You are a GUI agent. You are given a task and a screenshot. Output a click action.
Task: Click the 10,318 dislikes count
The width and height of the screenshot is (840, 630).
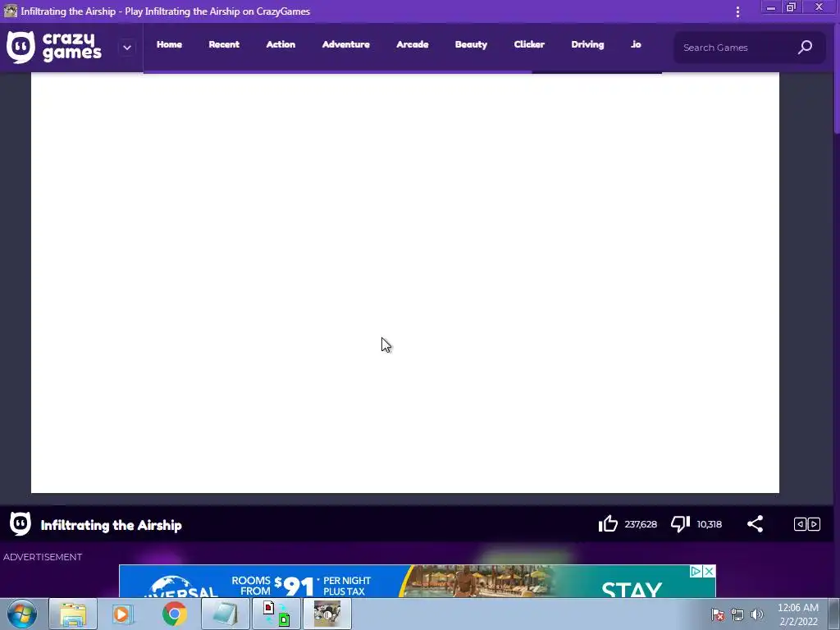coord(710,524)
